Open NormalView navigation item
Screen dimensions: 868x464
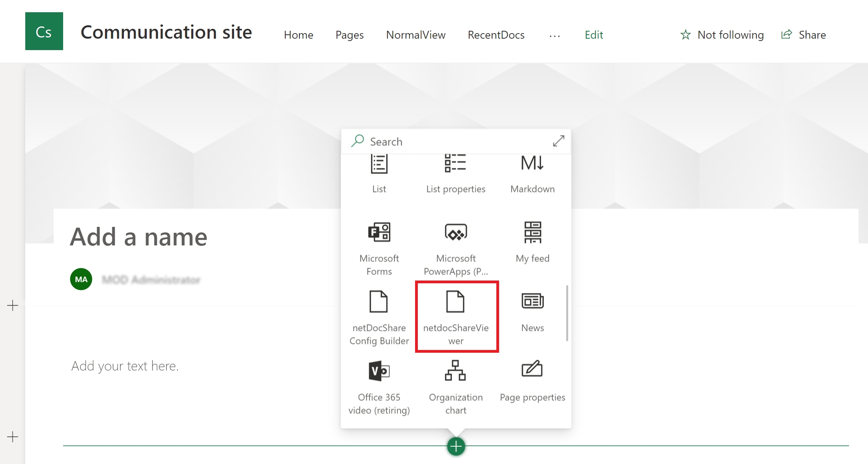[416, 35]
